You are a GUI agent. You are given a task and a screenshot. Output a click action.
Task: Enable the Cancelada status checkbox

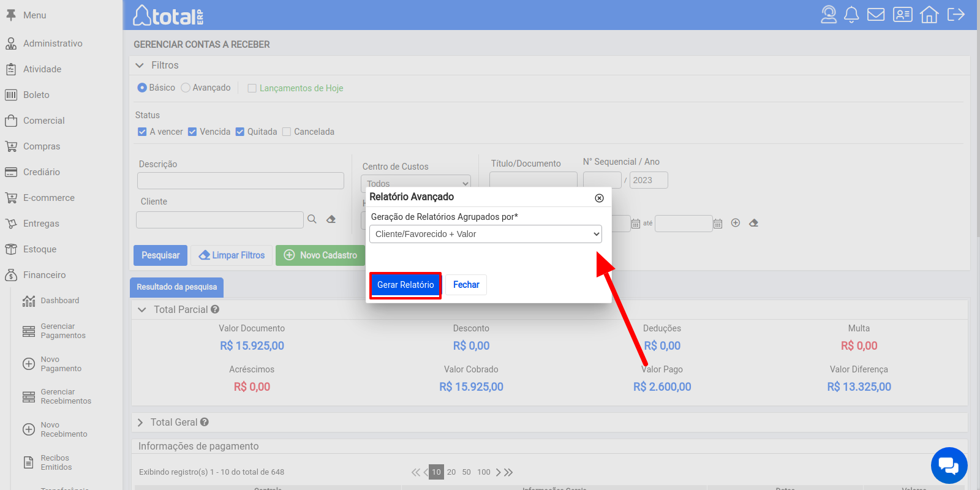click(x=287, y=132)
